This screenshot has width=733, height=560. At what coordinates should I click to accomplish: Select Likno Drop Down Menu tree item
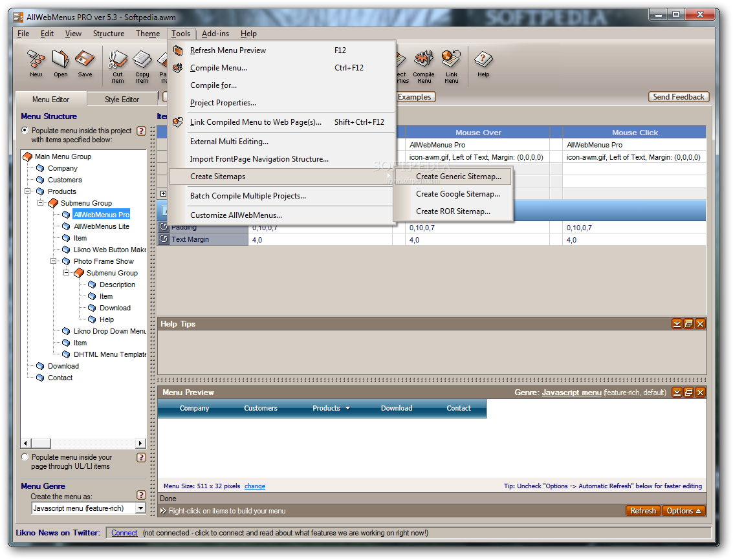[109, 331]
